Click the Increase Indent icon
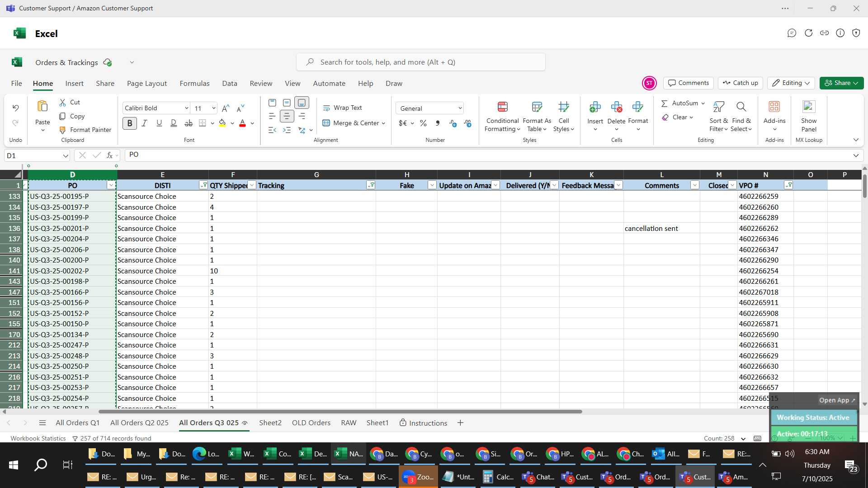868x488 pixels. [287, 130]
